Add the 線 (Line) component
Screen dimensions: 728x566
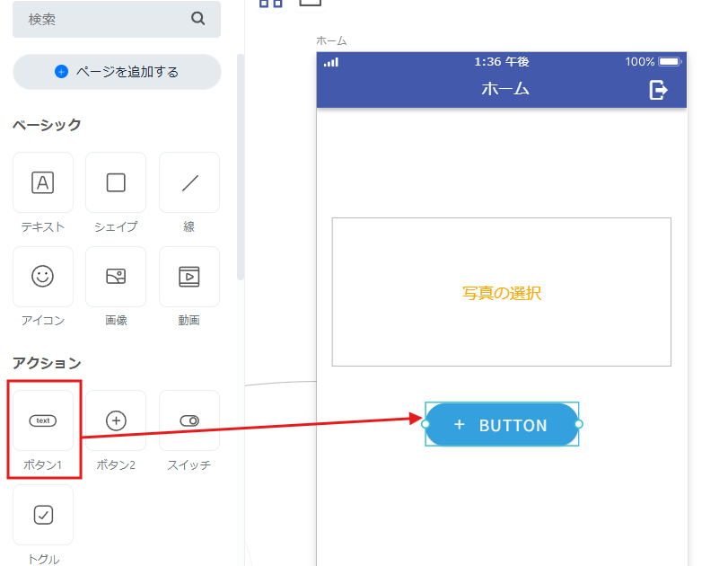(189, 182)
